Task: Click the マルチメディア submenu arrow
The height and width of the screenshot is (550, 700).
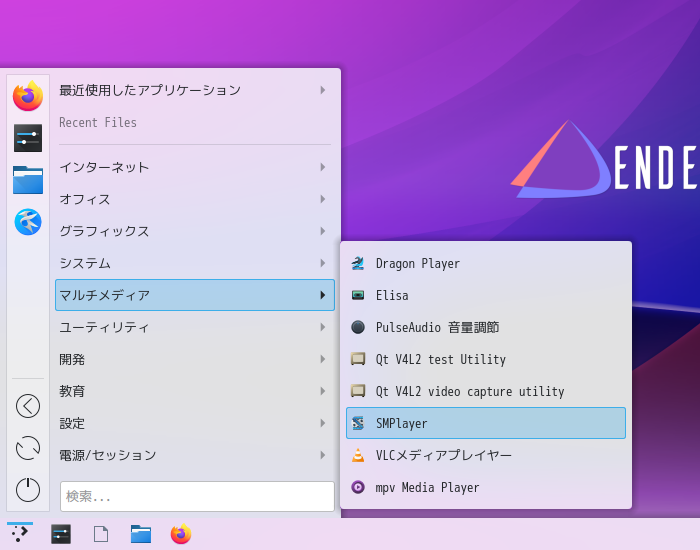Action: coord(323,295)
